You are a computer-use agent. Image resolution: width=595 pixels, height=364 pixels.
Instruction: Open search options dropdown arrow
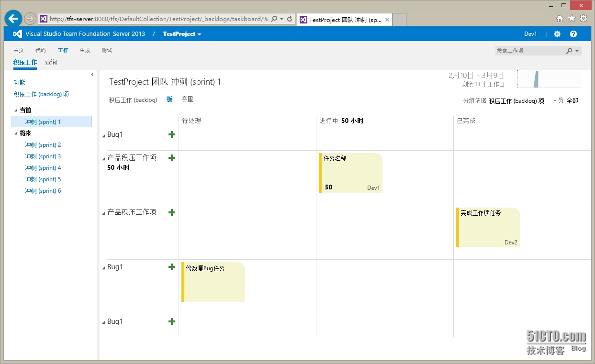(577, 51)
